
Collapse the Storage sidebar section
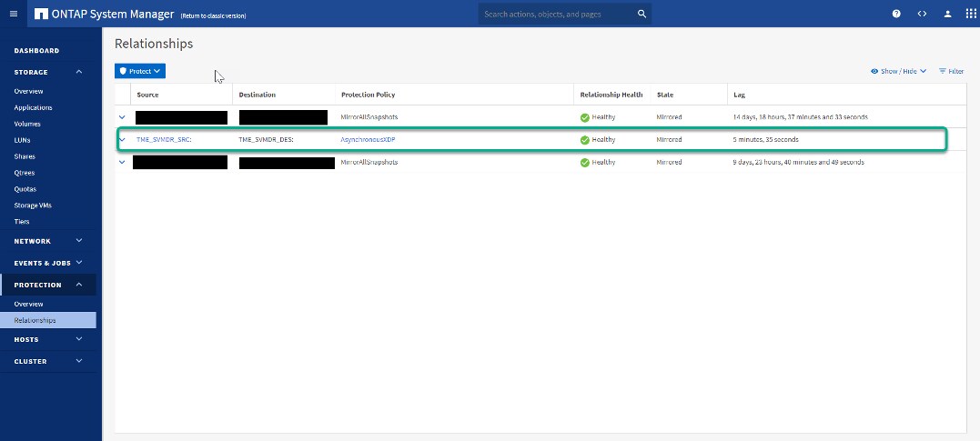(79, 72)
